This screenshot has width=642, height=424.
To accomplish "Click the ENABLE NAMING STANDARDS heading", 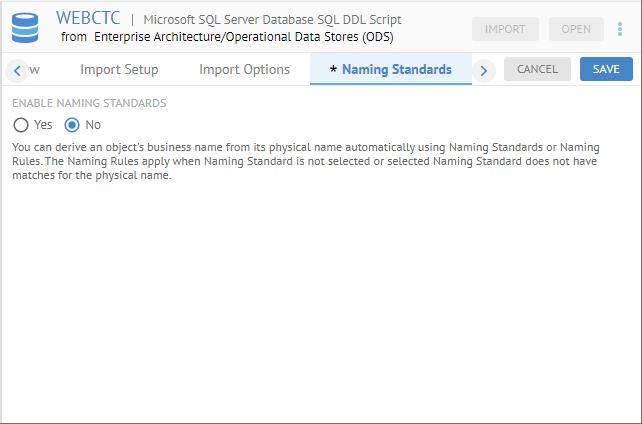I will [x=89, y=103].
